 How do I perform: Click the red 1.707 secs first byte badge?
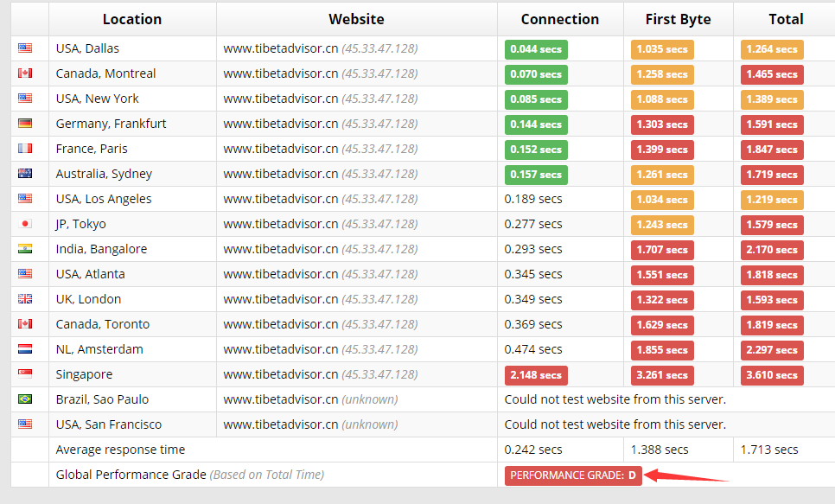[x=662, y=250]
